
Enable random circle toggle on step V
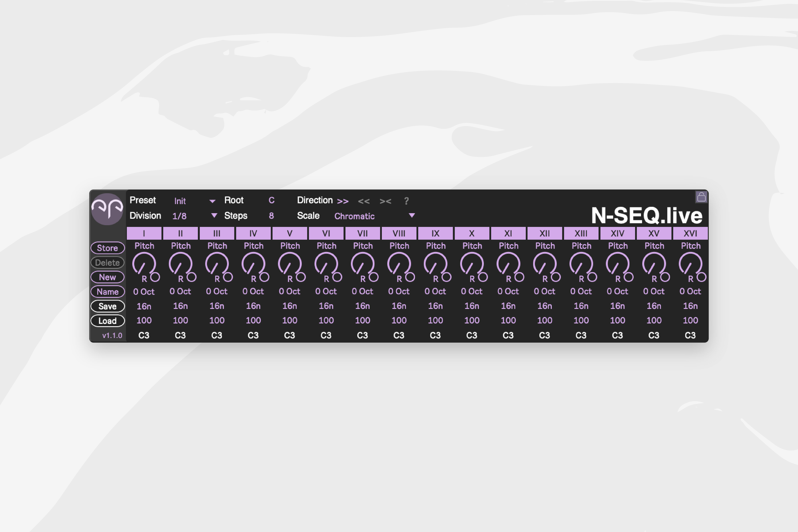301,277
